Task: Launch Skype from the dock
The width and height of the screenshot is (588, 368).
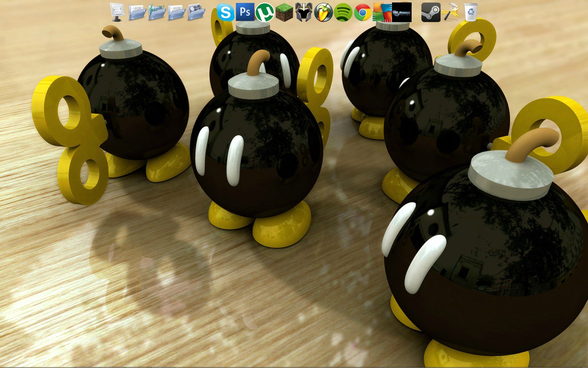Action: click(225, 12)
